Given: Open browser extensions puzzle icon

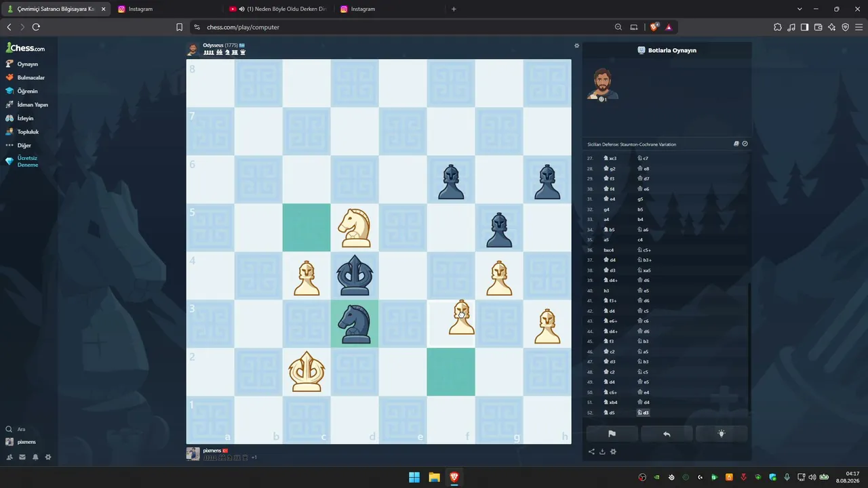Looking at the screenshot, I should (x=777, y=27).
